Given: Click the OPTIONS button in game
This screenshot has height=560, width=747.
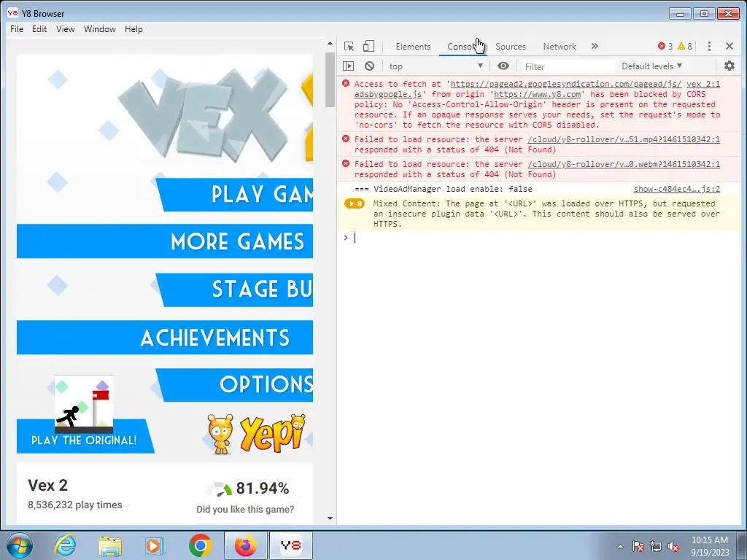Looking at the screenshot, I should tap(235, 385).
